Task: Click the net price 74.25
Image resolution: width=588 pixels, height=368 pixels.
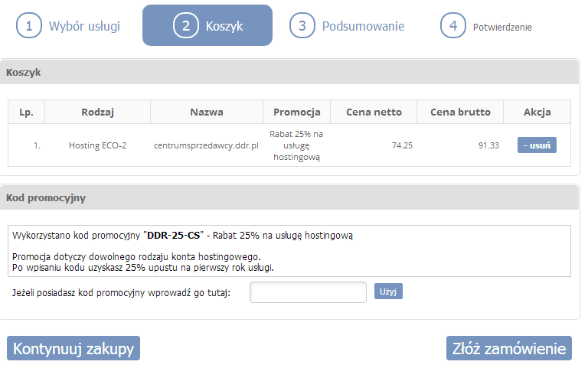Action: coord(402,145)
